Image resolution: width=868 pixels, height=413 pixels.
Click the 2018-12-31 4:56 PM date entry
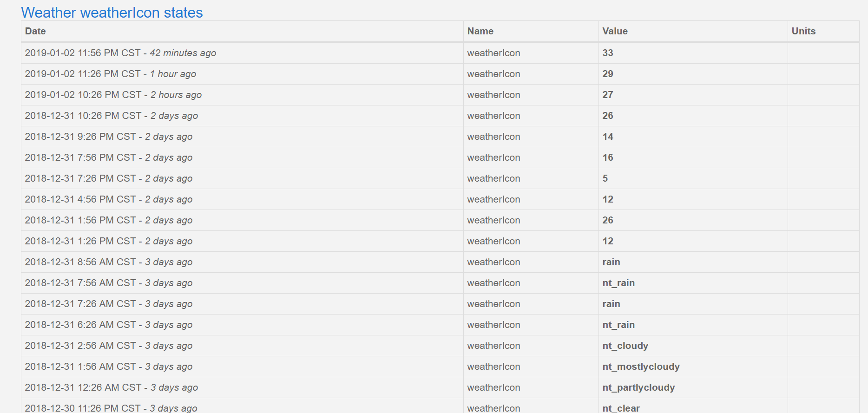[x=108, y=199]
